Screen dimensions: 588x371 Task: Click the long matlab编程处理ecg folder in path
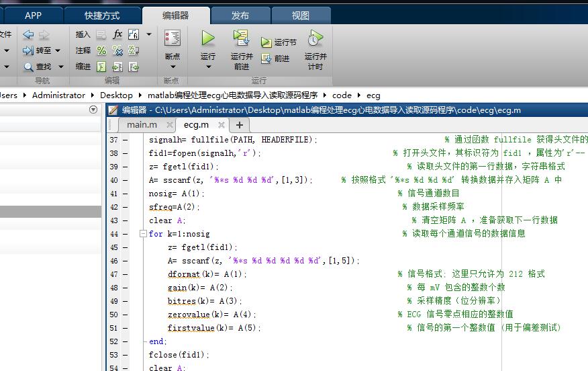pyautogui.click(x=232, y=95)
